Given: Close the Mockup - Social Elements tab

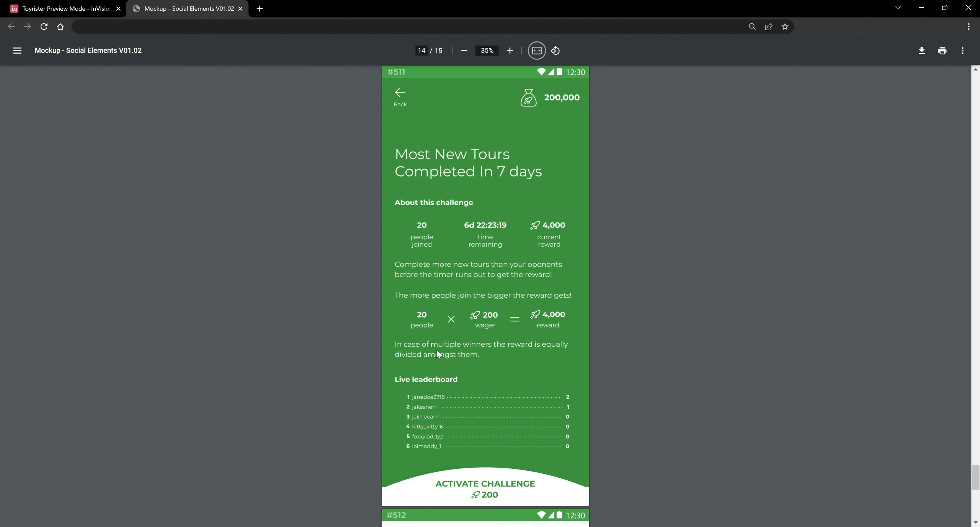Looking at the screenshot, I should (x=240, y=8).
